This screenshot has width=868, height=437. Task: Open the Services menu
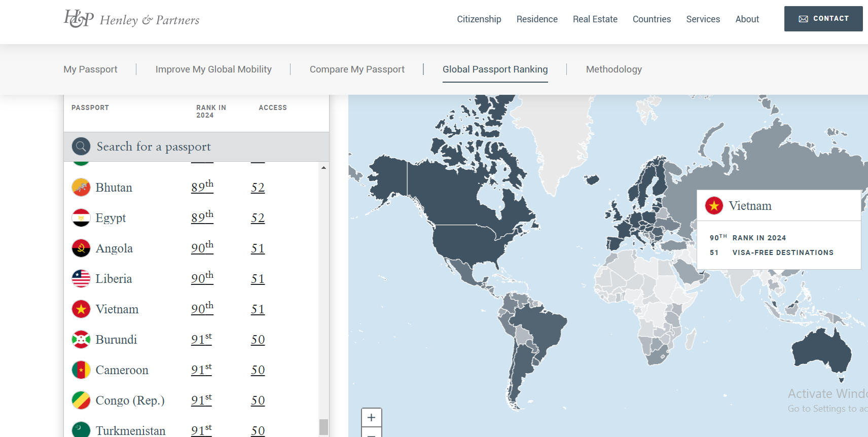click(x=703, y=19)
